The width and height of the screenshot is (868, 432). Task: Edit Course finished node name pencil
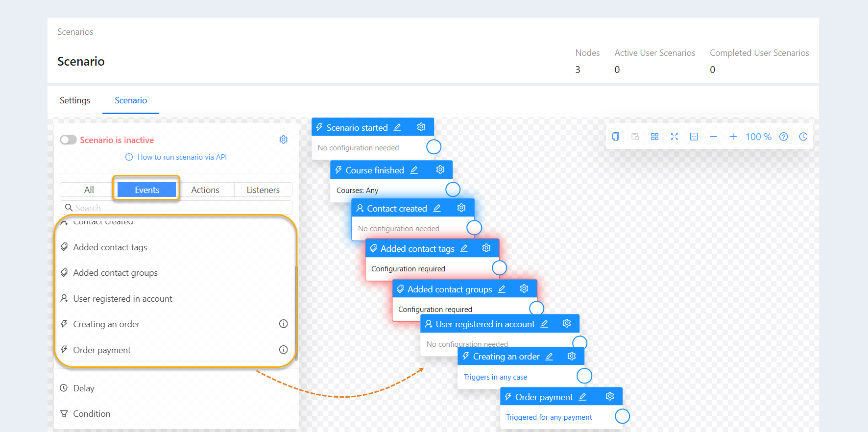[414, 170]
